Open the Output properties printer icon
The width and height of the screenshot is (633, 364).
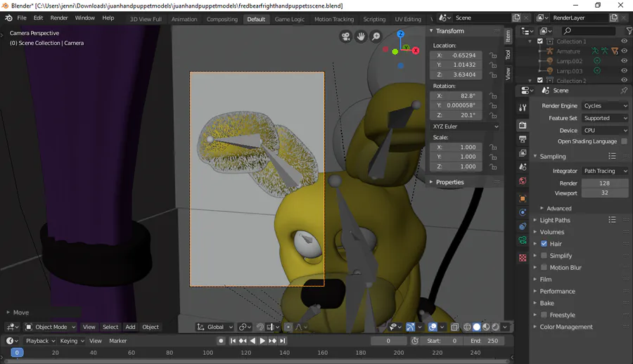click(x=523, y=139)
